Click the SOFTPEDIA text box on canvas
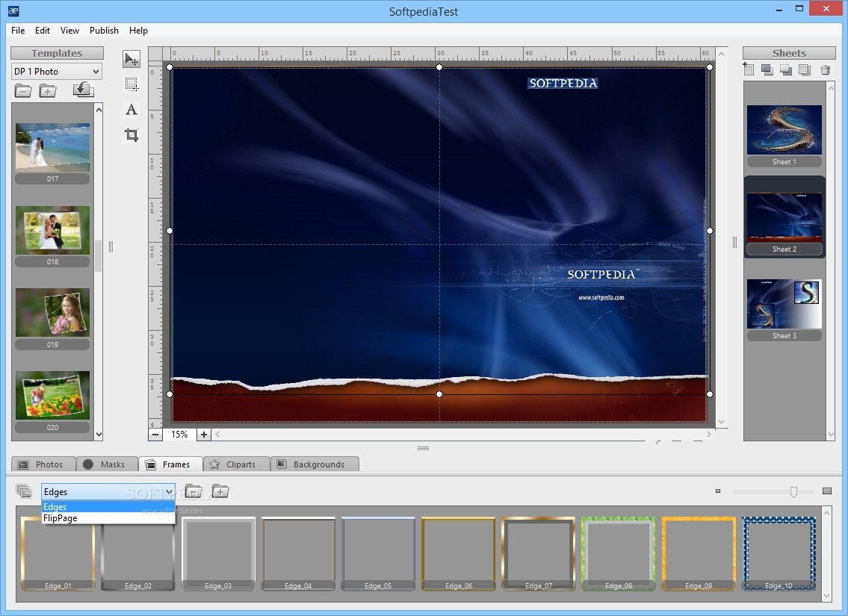The height and width of the screenshot is (616, 848). point(563,83)
